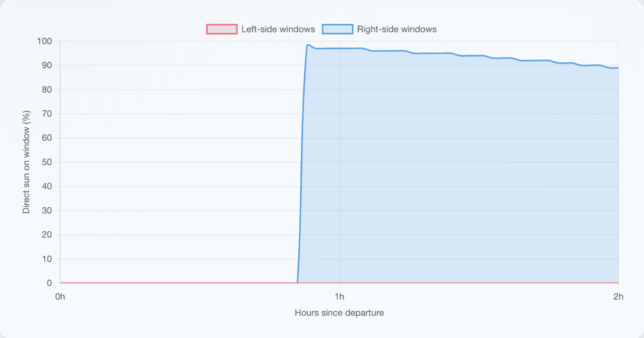644x338 pixels.
Task: Click the 1h x-axis tick label
Action: point(339,297)
